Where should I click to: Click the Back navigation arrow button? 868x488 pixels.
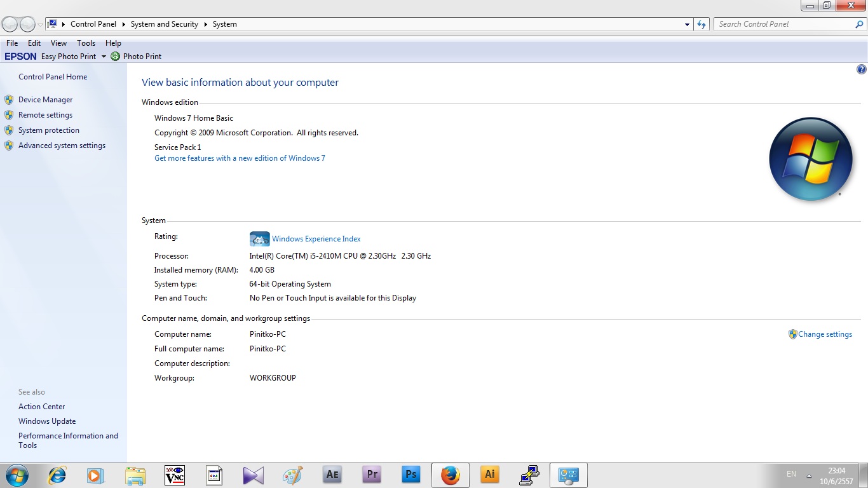[10, 24]
